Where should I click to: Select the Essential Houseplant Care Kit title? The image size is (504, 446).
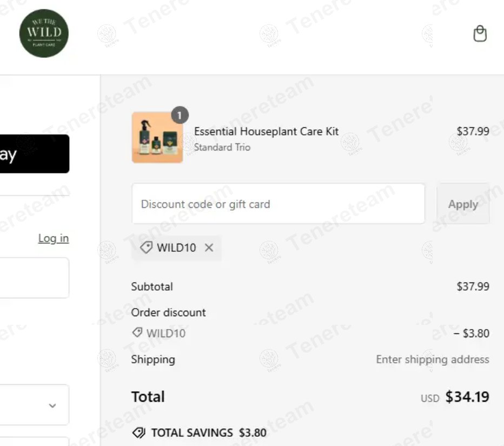[266, 132]
